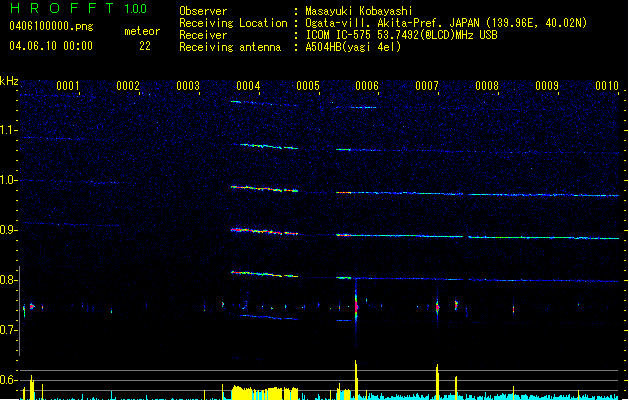Image resolution: width=629 pixels, height=400 pixels.
Task: Click the 'Receiving Location' label
Action: coord(233,23)
